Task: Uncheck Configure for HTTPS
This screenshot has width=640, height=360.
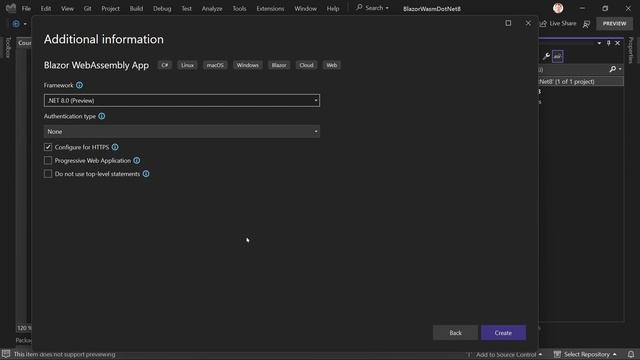Action: 48,147
